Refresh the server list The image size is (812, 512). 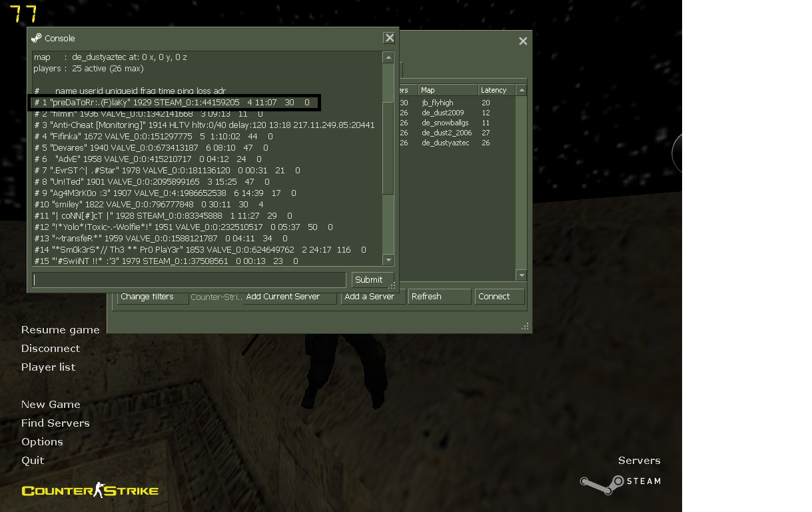click(440, 297)
